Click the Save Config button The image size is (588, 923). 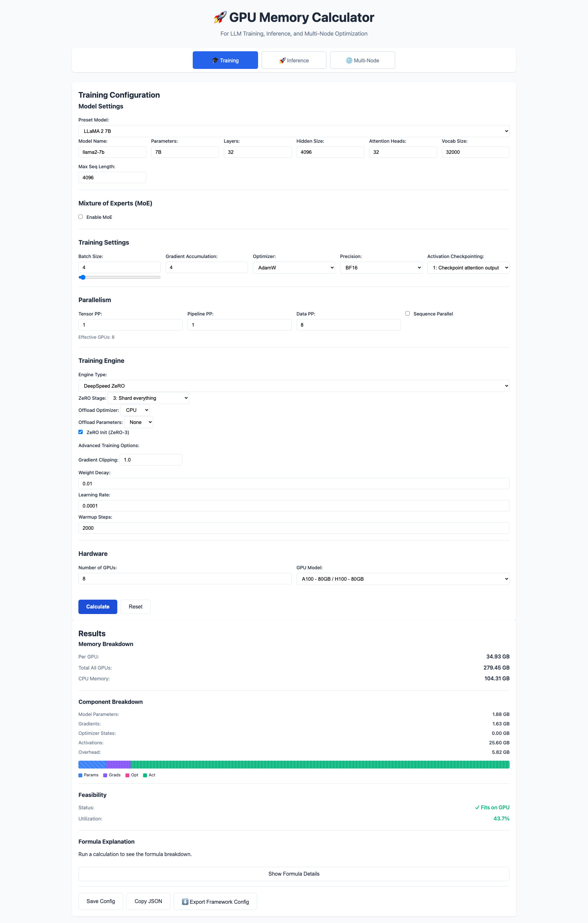(x=100, y=901)
